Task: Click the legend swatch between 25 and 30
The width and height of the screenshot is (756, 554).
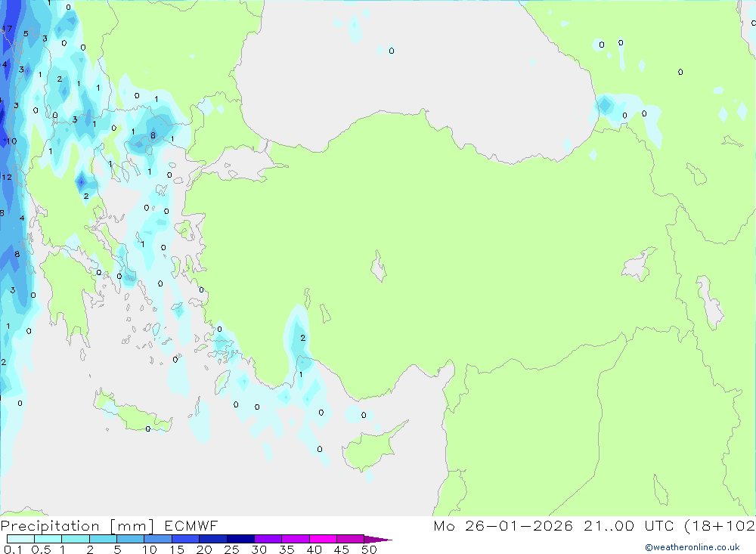Action: pyautogui.click(x=240, y=539)
